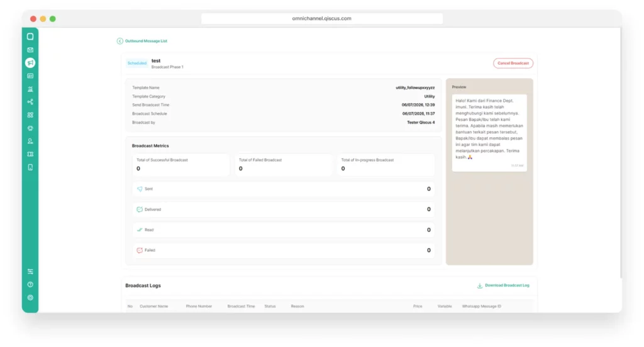Screen dimensions: 644x347
Task: Click the Broadcast Logs heading
Action: [x=143, y=286]
